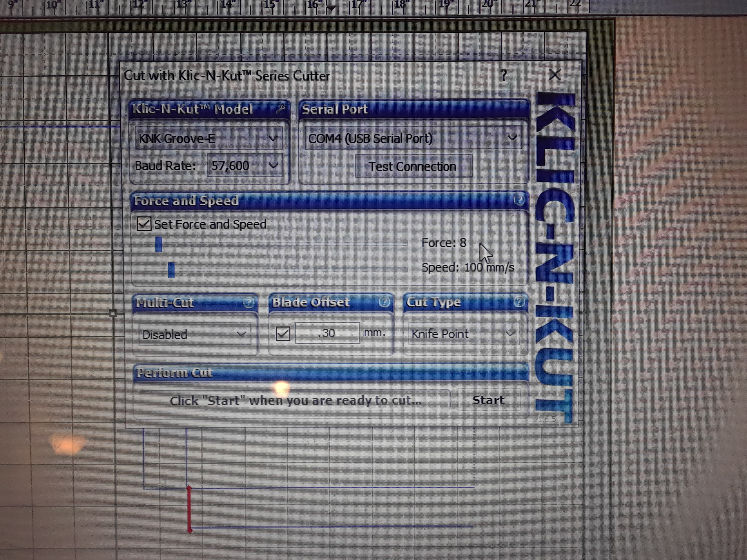Click the 'Click "Start" when you are ready' status text
This screenshot has width=747, height=560.
click(295, 401)
